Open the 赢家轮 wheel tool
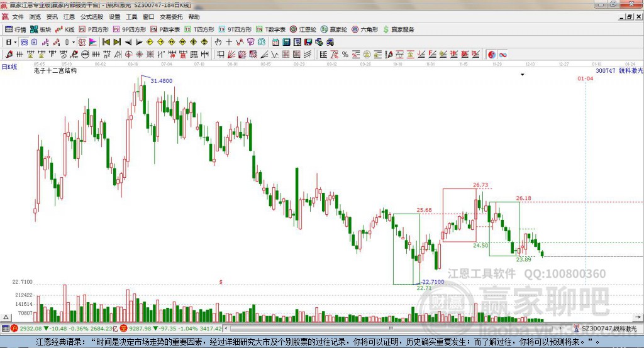The height and width of the screenshot is (348, 644). (x=334, y=30)
